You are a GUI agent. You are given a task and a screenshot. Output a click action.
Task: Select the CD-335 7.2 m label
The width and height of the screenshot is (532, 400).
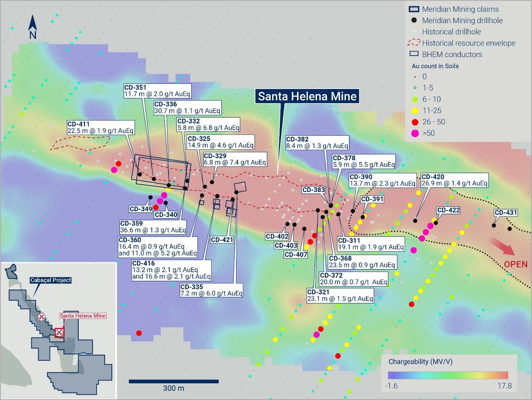coord(211,290)
